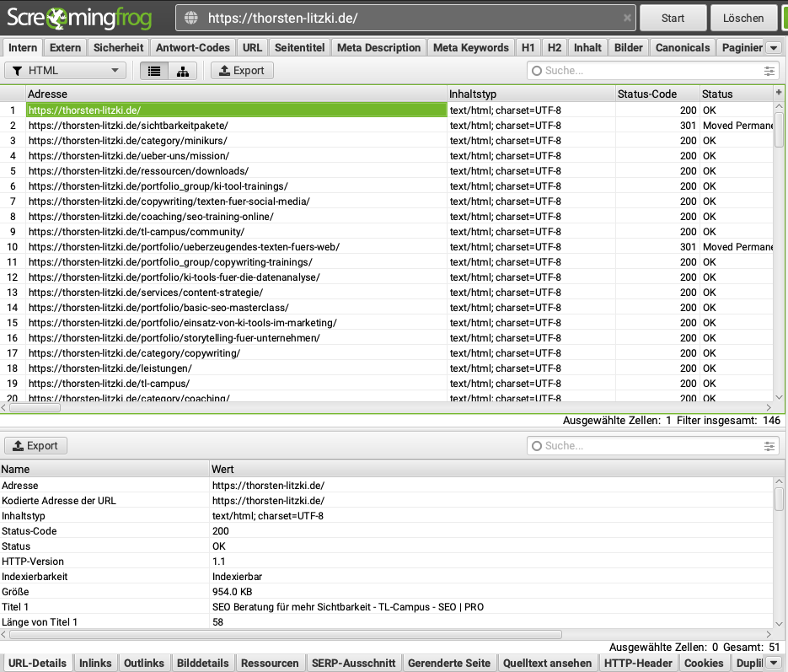Open search options sliders in top search
This screenshot has width=788, height=672.
click(769, 71)
